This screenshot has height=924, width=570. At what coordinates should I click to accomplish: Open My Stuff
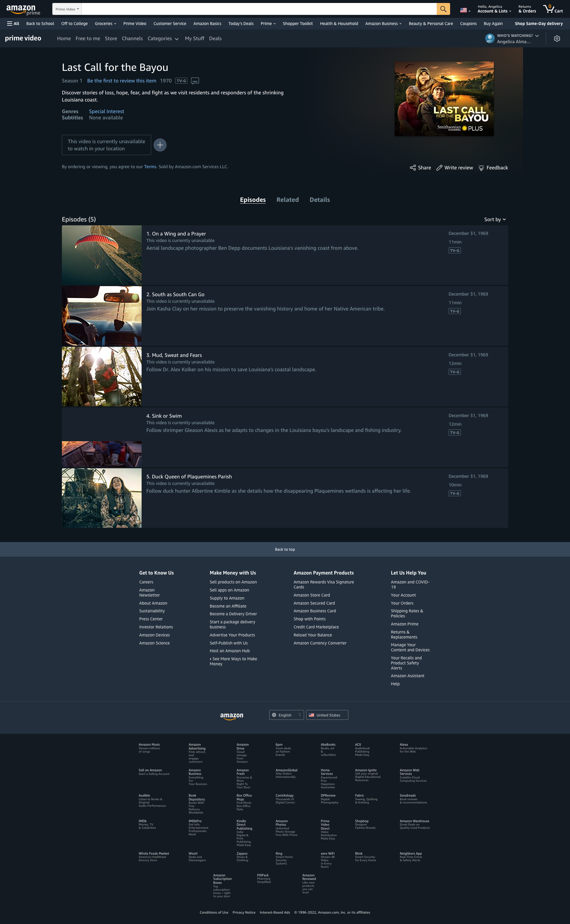194,38
